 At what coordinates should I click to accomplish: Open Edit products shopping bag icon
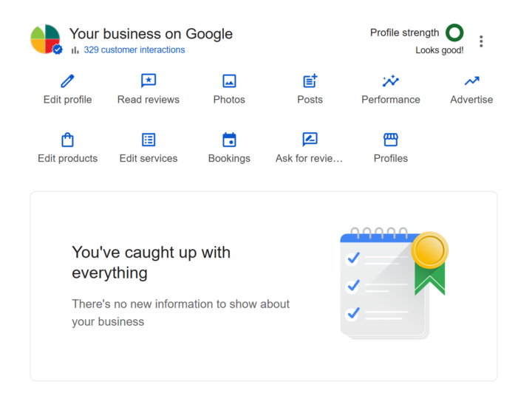(67, 140)
